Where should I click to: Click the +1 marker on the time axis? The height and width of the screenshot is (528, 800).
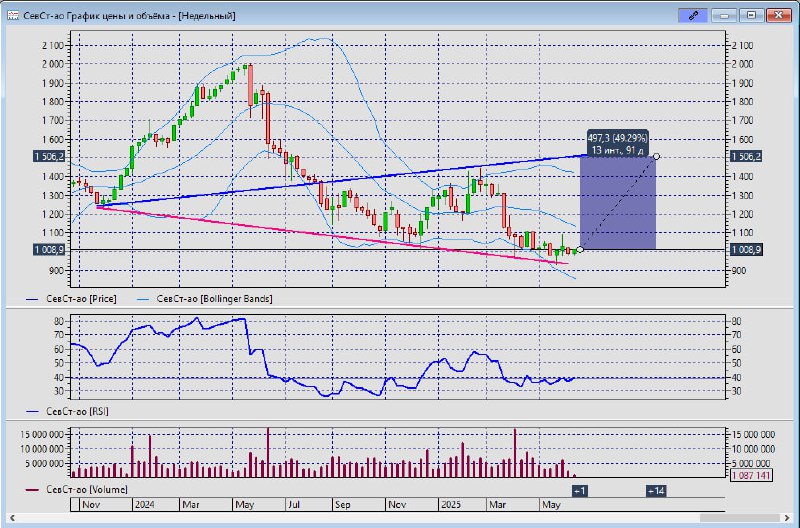[x=580, y=491]
